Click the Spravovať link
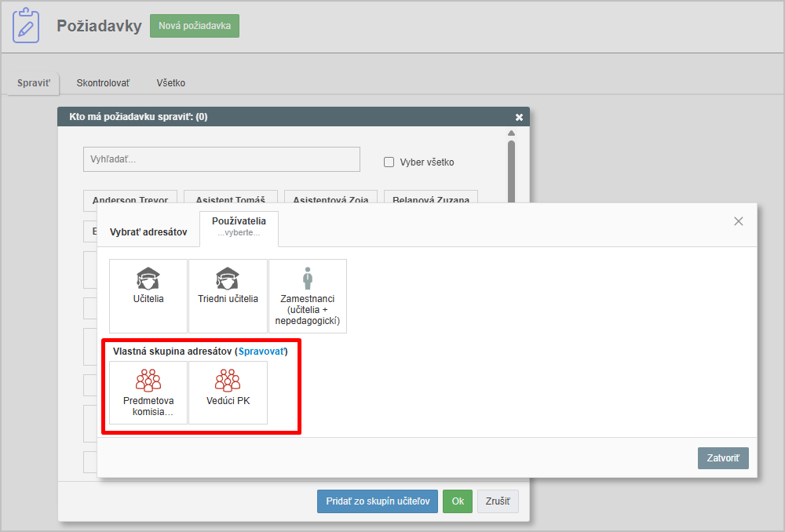 click(261, 352)
